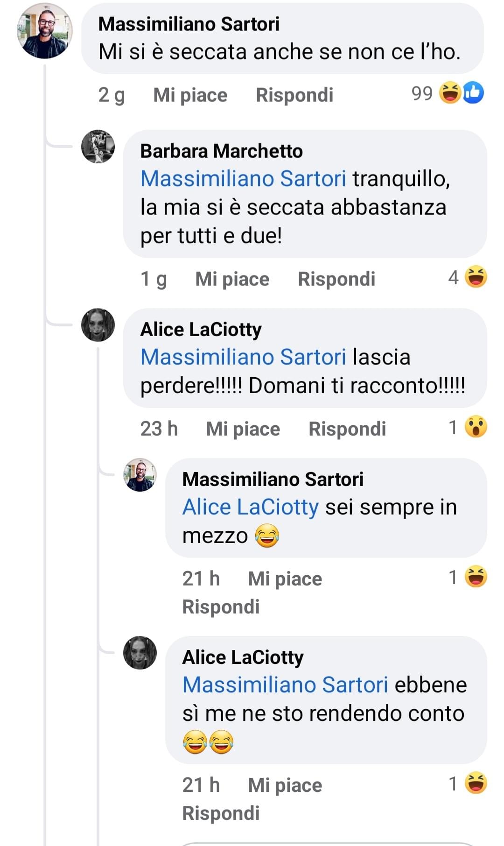Open Massimiliano's small avatar on nested reply

point(140,475)
